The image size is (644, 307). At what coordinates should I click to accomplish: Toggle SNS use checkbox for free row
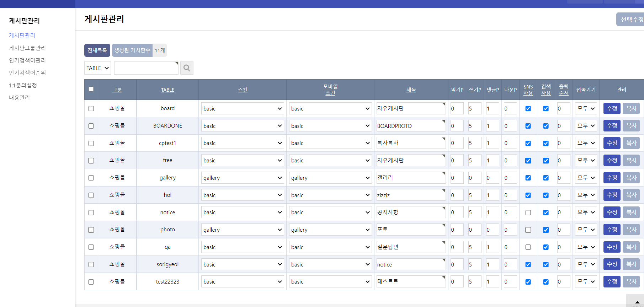pyautogui.click(x=528, y=161)
